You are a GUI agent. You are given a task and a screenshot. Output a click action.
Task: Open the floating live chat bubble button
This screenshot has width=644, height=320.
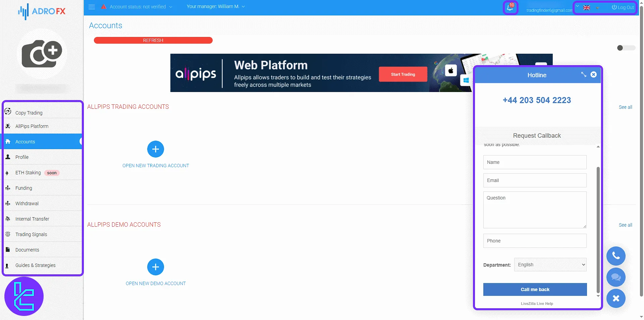[x=616, y=277]
